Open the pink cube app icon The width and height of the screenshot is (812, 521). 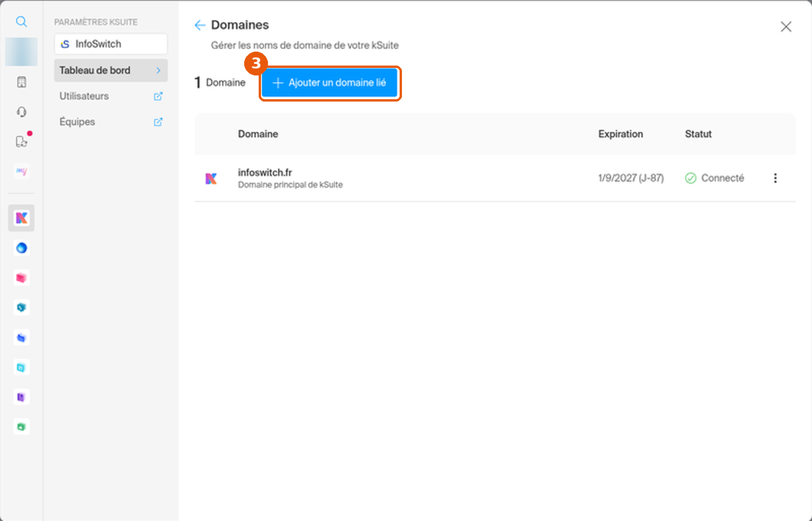pos(21,278)
